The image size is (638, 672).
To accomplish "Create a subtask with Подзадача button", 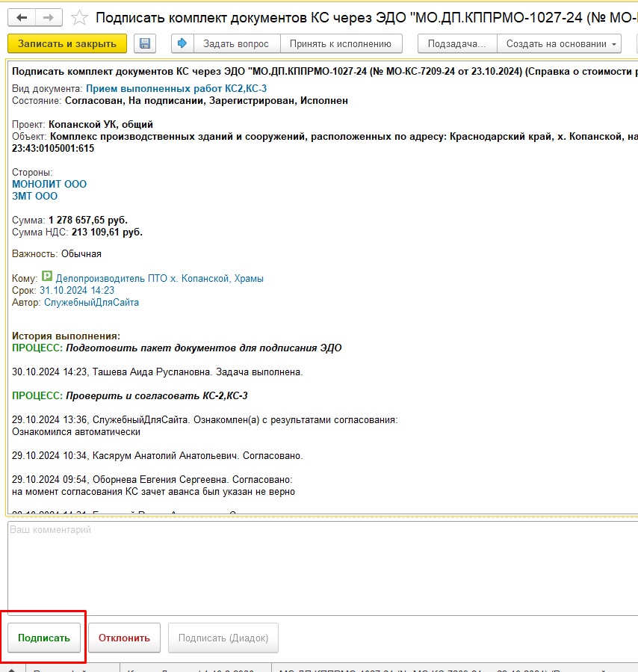I will pyautogui.click(x=456, y=44).
